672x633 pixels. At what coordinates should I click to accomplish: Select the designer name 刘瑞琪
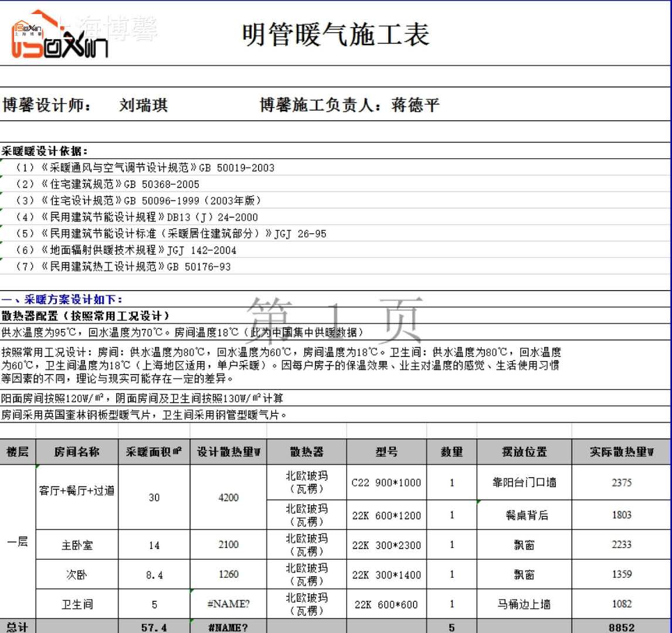143,105
